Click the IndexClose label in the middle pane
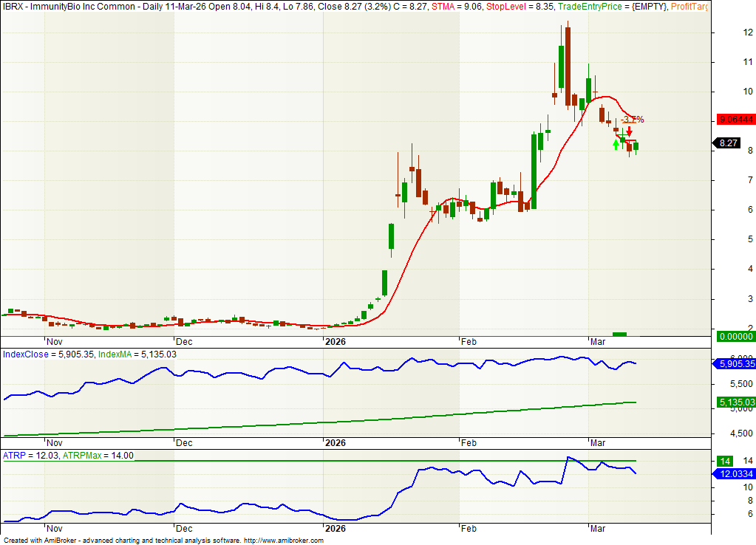Image resolution: width=756 pixels, height=545 pixels. tap(26, 354)
